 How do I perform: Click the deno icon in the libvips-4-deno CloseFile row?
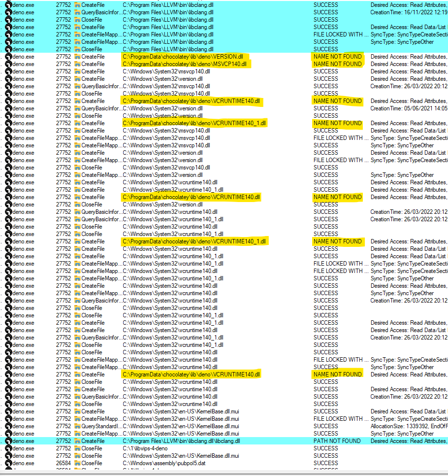click(x=9, y=448)
